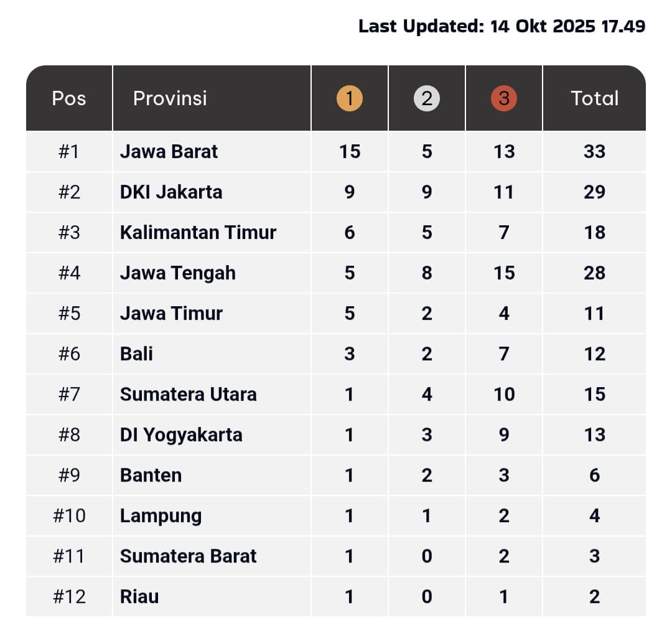Click the Lampung province name

point(161,516)
